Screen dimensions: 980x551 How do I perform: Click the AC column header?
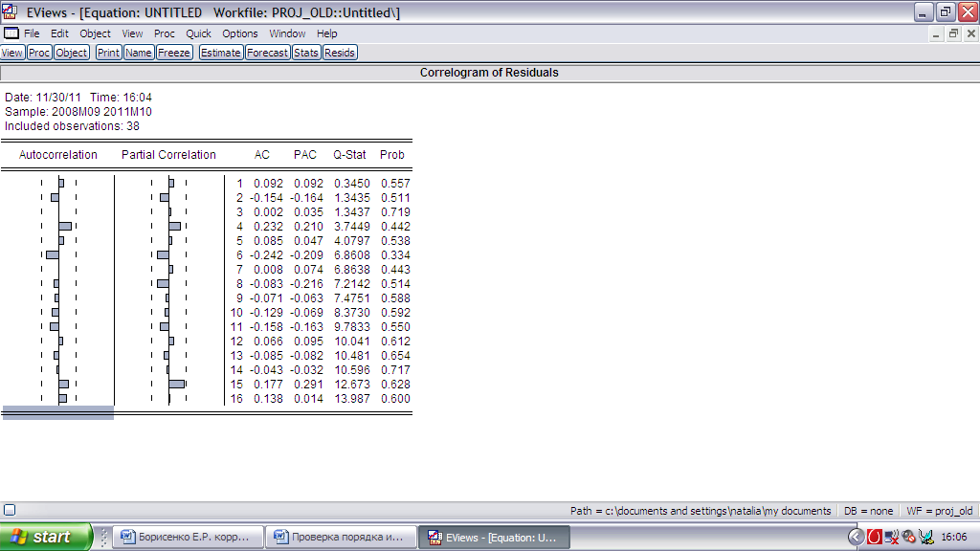click(262, 155)
